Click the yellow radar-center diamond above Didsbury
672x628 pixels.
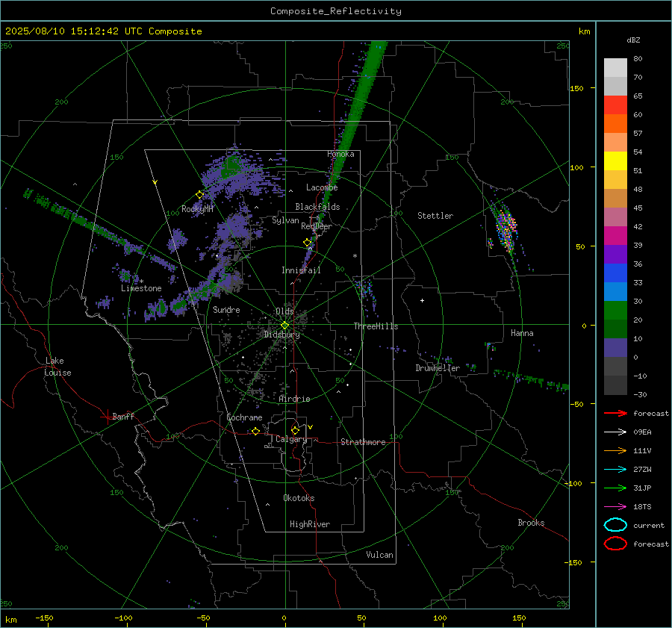pos(284,326)
